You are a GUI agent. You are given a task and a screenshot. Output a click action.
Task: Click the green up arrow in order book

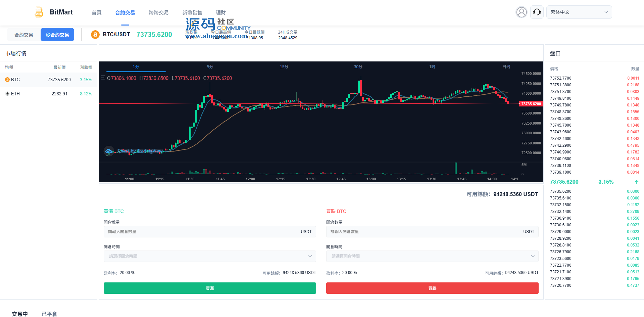point(636,182)
